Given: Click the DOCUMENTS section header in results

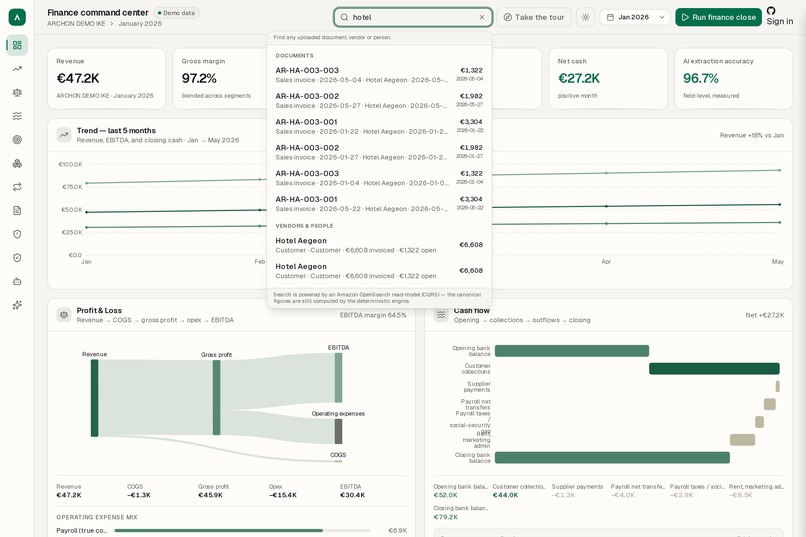Looking at the screenshot, I should click(x=295, y=55).
